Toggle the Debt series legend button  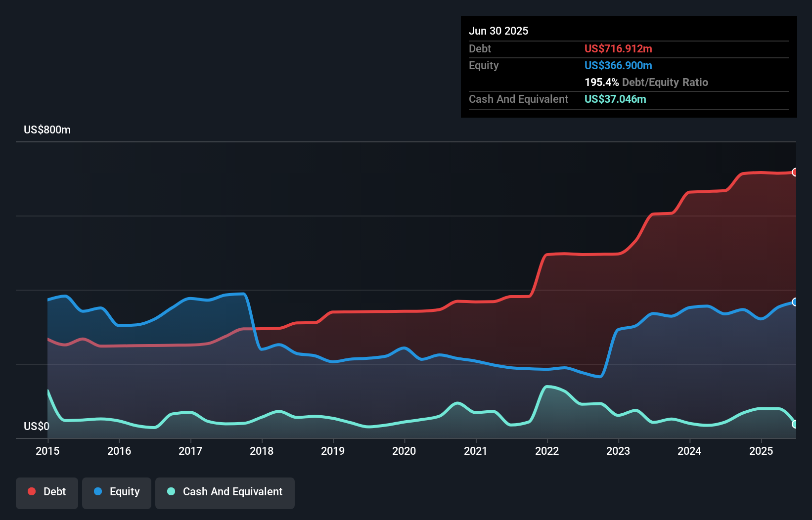point(47,493)
